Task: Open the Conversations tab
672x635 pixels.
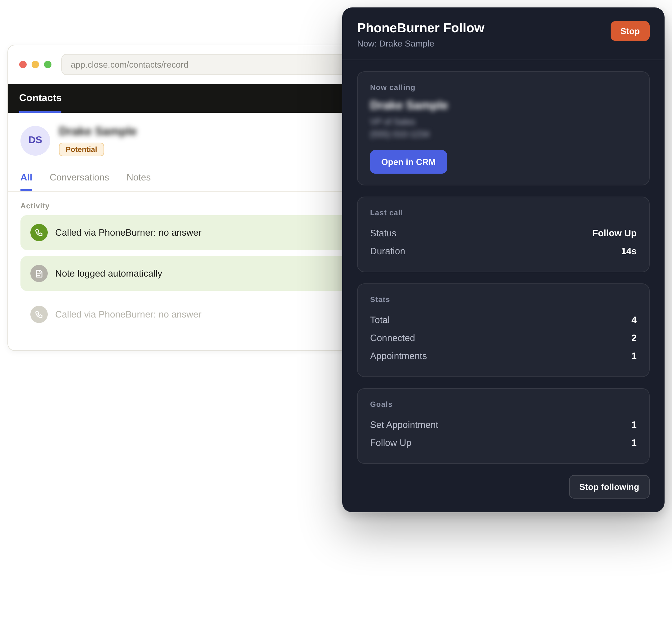Action: coord(79,177)
